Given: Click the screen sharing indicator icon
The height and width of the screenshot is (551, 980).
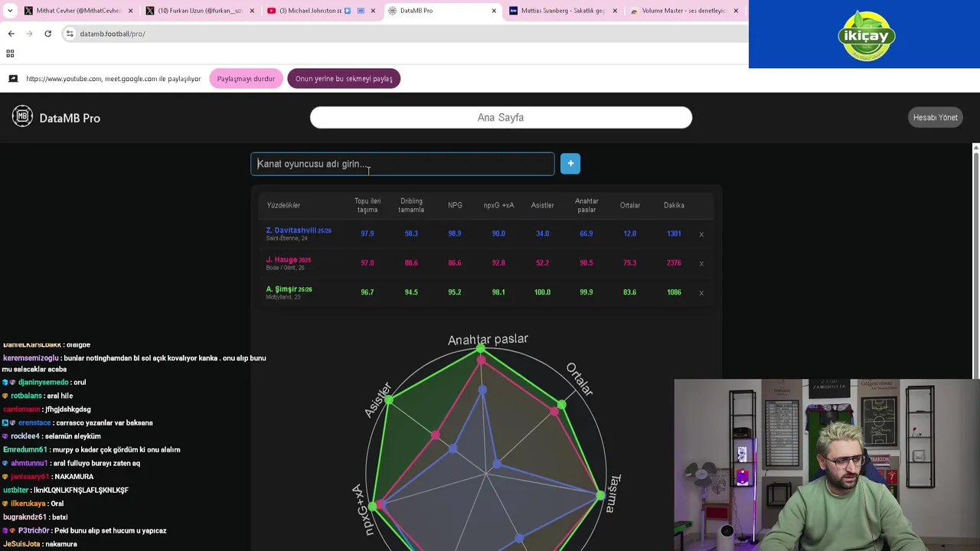Looking at the screenshot, I should [13, 79].
